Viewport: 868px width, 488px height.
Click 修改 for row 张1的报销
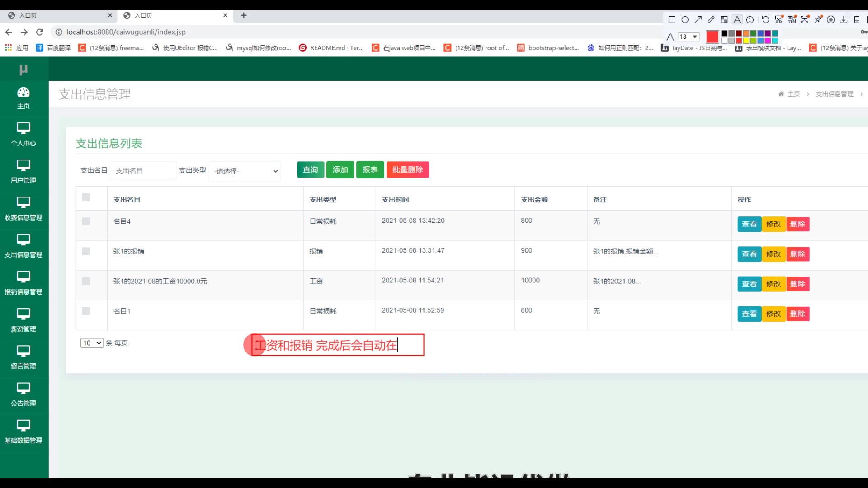[x=774, y=254]
